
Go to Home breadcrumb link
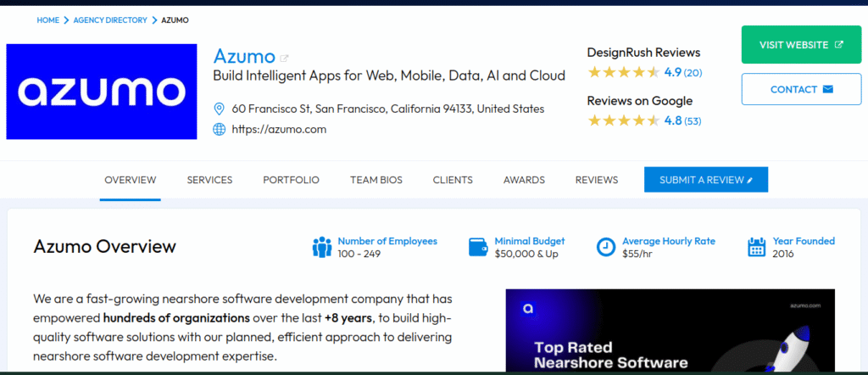(47, 20)
